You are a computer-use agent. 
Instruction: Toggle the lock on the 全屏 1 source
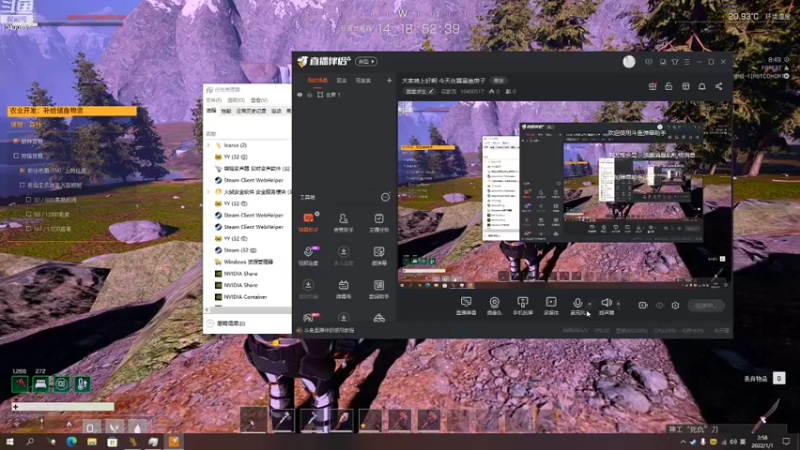pos(310,95)
